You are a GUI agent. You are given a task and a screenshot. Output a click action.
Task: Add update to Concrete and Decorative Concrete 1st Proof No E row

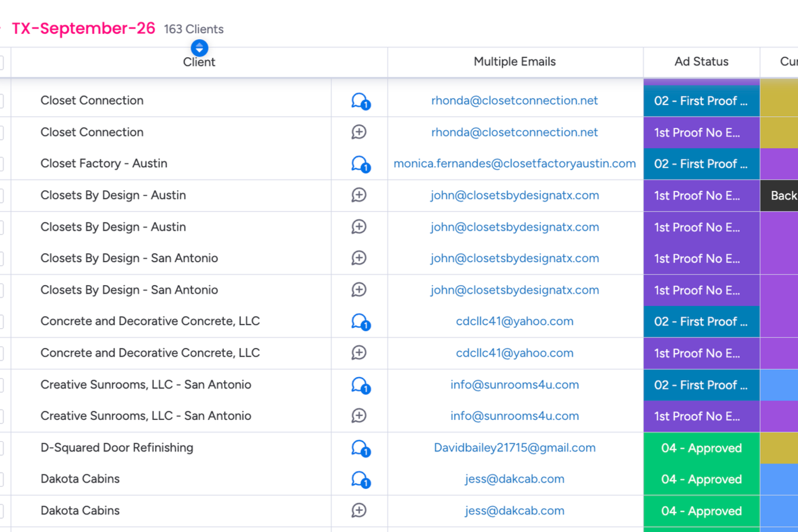(359, 352)
